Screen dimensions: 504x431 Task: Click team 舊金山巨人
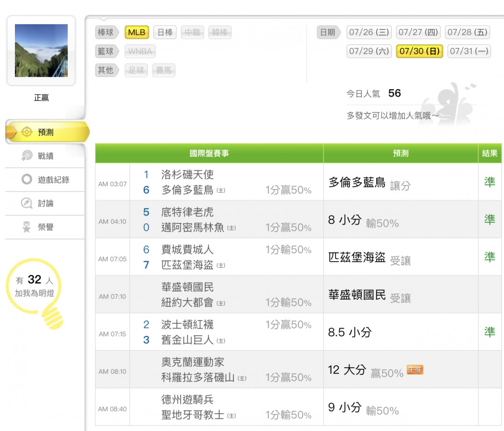(188, 340)
